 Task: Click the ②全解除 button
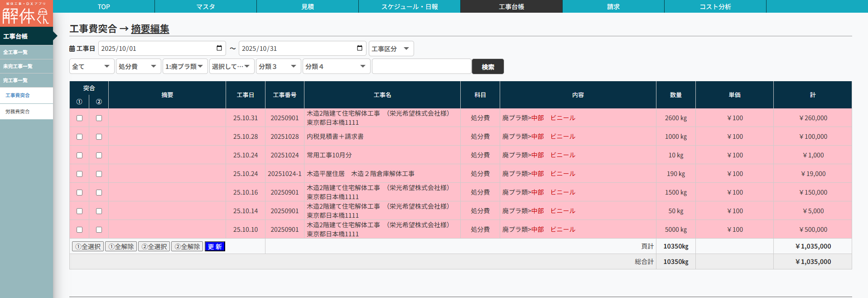pyautogui.click(x=187, y=246)
